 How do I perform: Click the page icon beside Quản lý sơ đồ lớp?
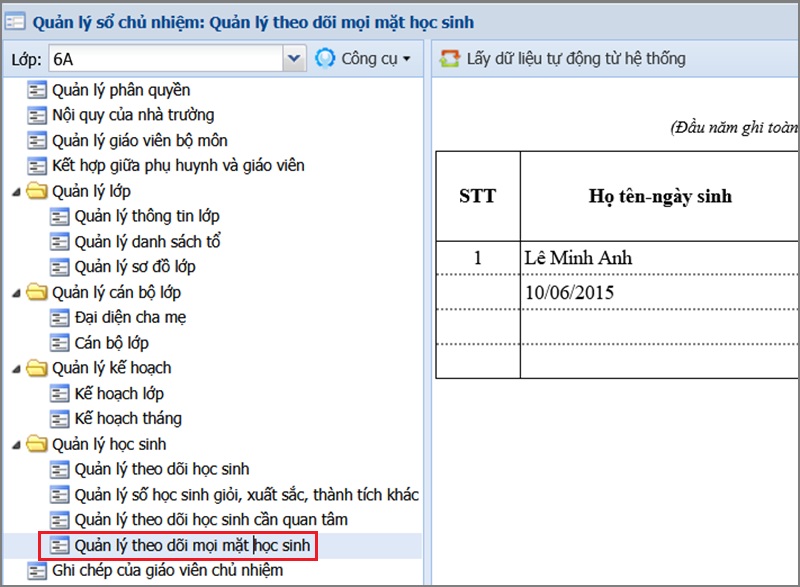point(59,267)
